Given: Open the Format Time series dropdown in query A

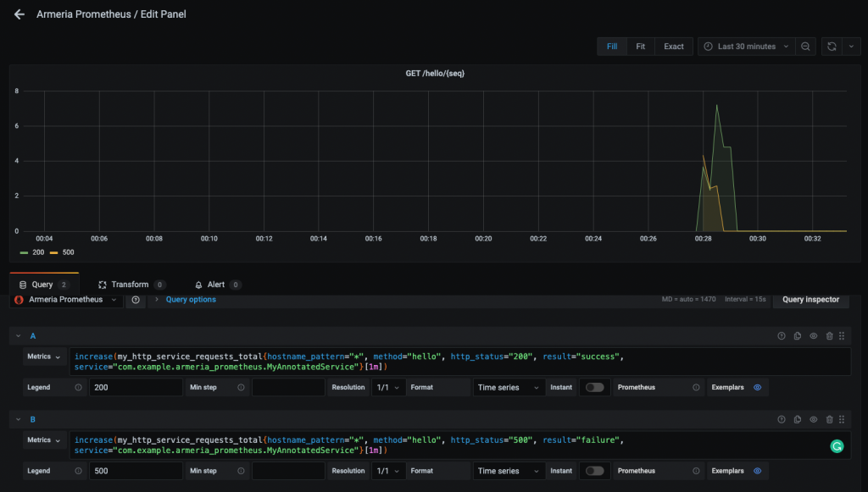Looking at the screenshot, I should [509, 387].
